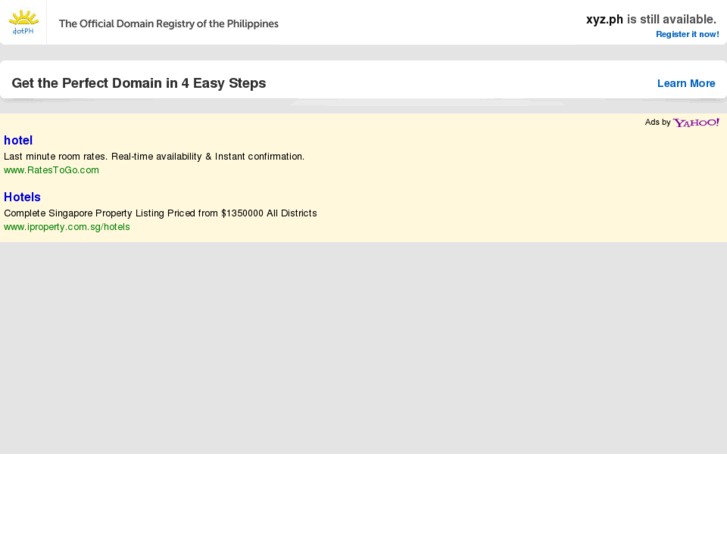Screen dimensions: 727x545
Task: Click the 'Ads by' label
Action: [x=657, y=122]
